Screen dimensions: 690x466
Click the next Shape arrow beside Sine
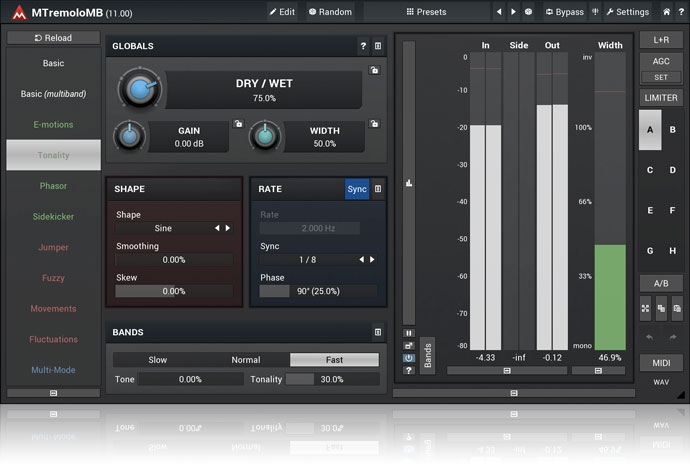[228, 228]
